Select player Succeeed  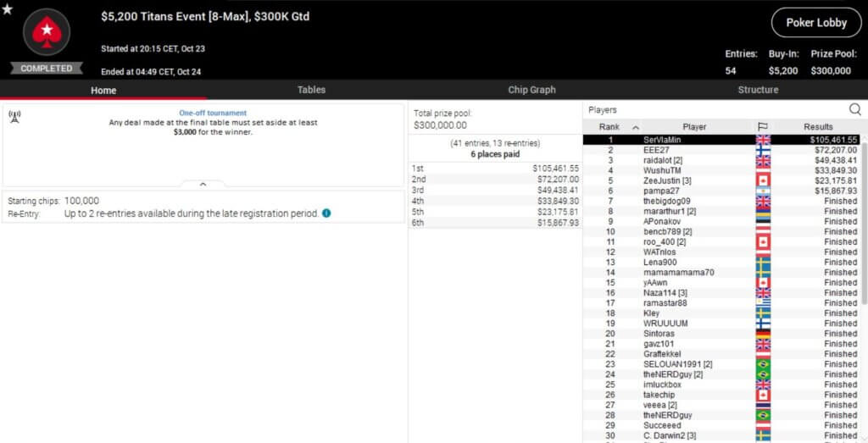click(x=722, y=425)
